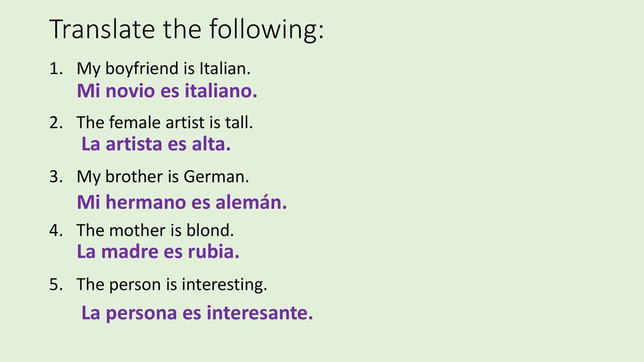
Task: Click the answer 'La madre es rubia.'
Action: (158, 251)
